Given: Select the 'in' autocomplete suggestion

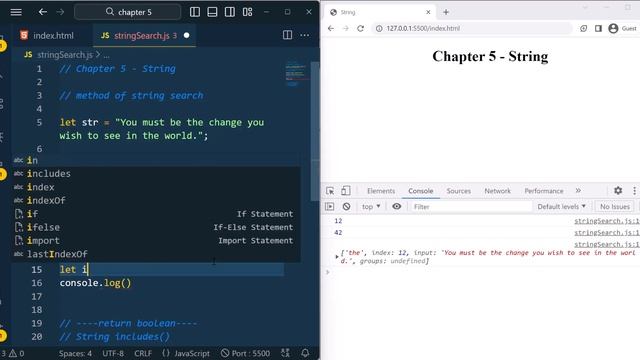Looking at the screenshot, I should pyautogui.click(x=157, y=160).
